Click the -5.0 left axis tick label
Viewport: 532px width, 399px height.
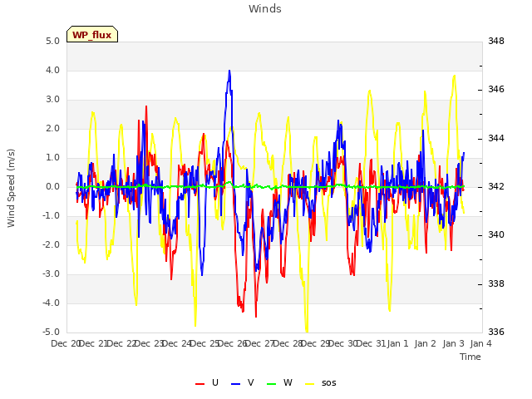(x=52, y=332)
